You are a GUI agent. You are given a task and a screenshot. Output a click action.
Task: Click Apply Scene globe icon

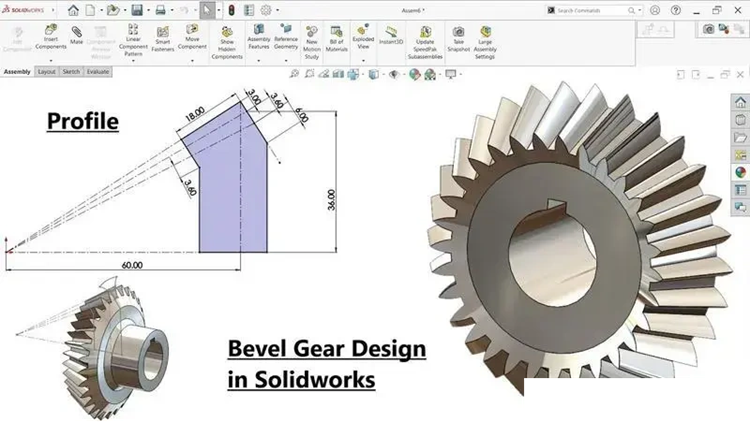430,74
